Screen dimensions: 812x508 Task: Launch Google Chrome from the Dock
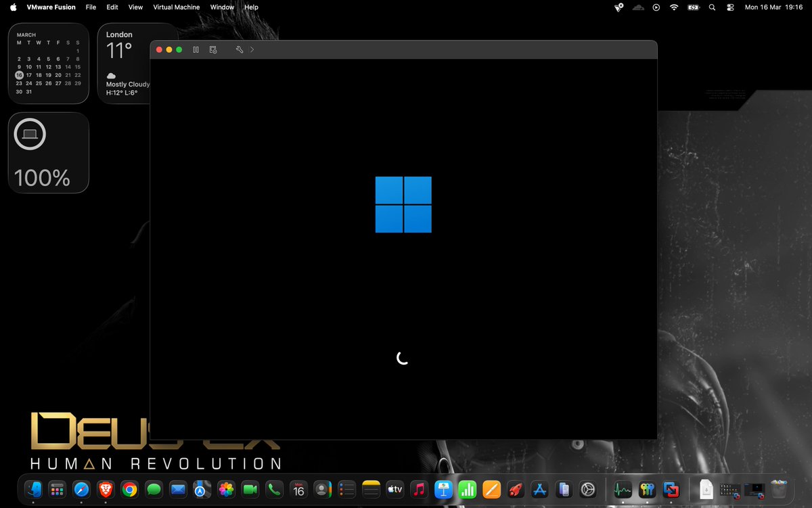[130, 488]
